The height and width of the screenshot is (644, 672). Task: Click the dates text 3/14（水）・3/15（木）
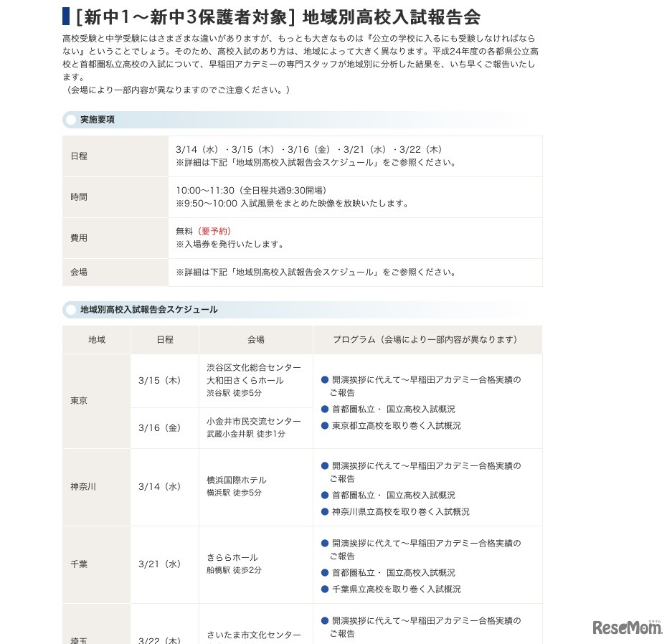(225, 150)
